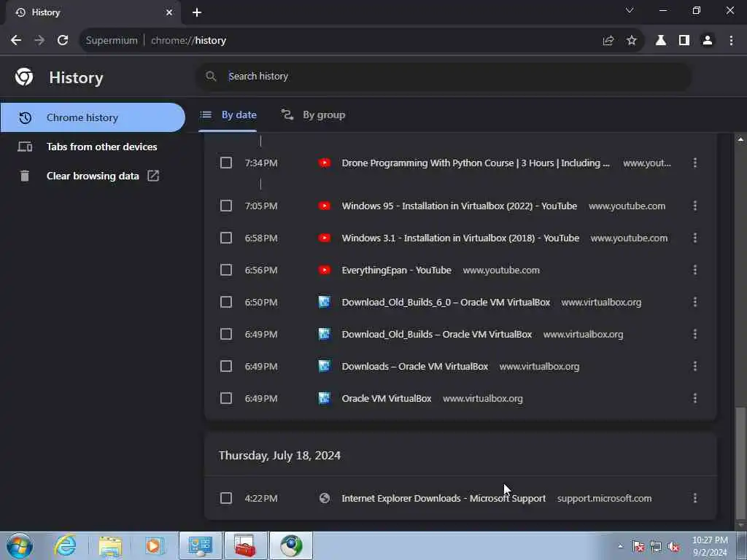The image size is (747, 560).
Task: Check the Drone Programming With Python entry
Action: point(226,163)
